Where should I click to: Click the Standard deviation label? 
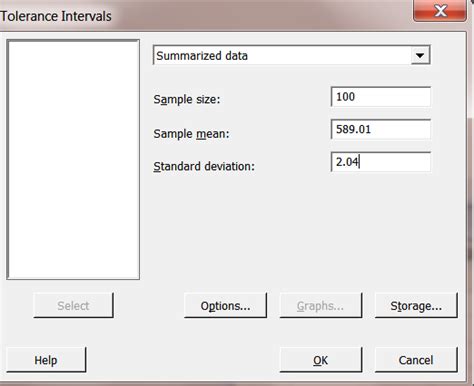click(204, 166)
